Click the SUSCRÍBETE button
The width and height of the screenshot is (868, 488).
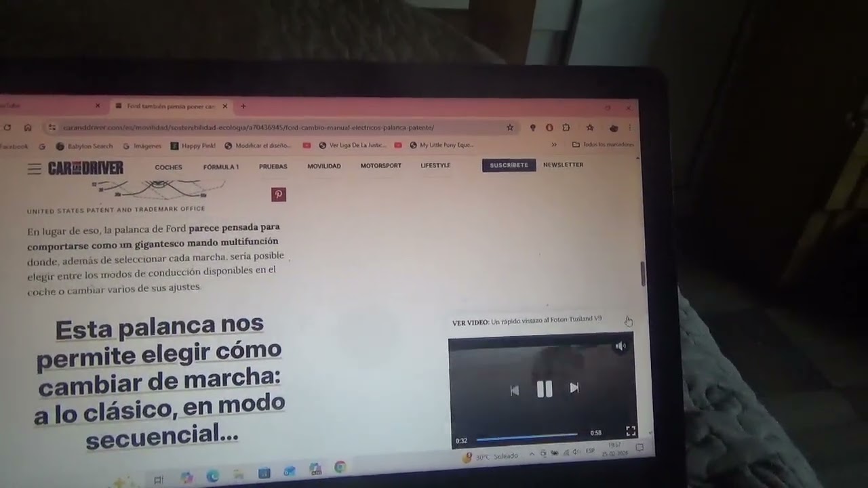[x=509, y=165]
